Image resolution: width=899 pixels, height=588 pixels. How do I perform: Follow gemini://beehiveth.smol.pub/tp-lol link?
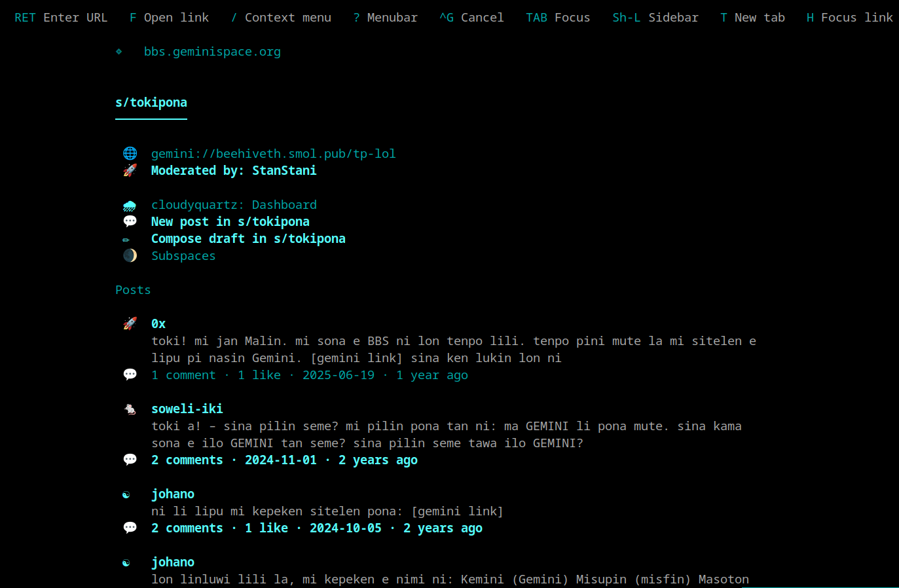point(274,154)
